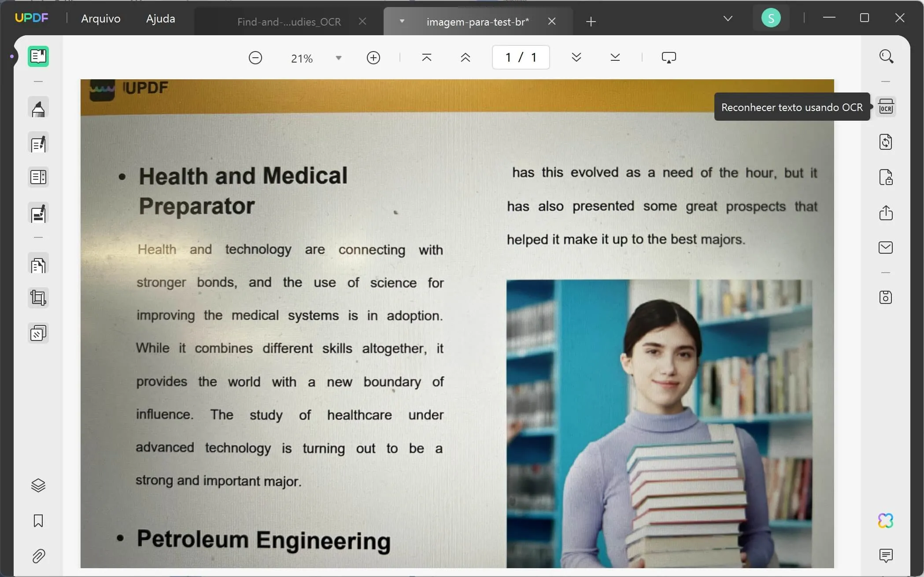The image size is (924, 577).
Task: Open the Arquivo menu
Action: tap(100, 18)
